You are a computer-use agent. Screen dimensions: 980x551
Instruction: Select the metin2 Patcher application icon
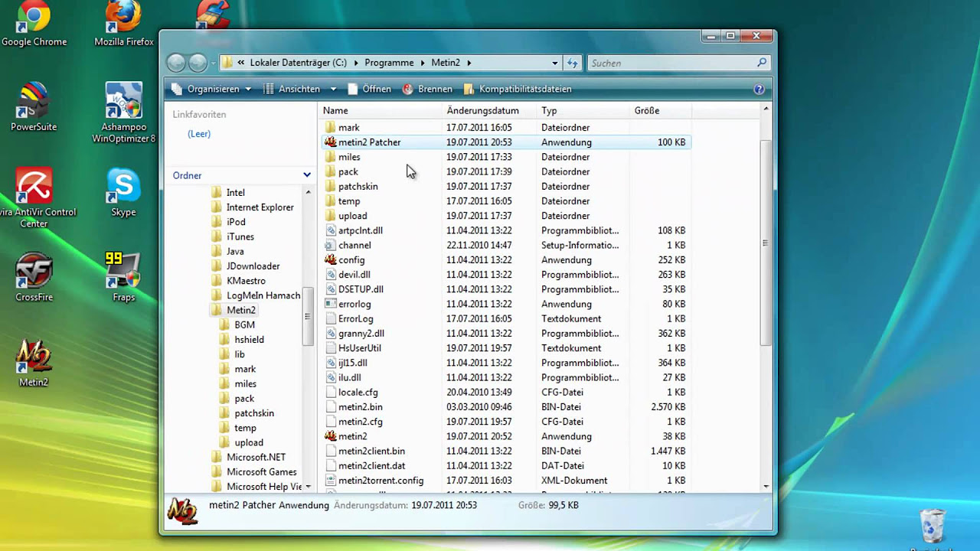(330, 142)
